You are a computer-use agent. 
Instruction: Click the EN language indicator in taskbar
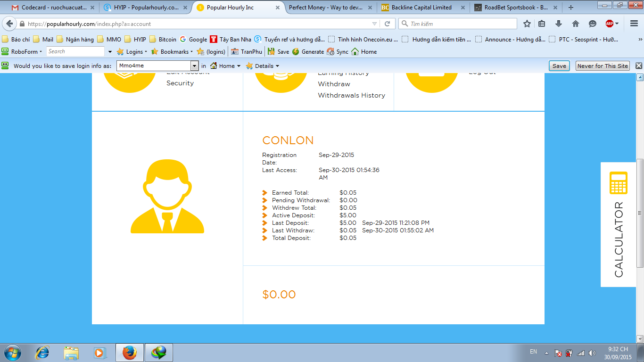pos(533,352)
